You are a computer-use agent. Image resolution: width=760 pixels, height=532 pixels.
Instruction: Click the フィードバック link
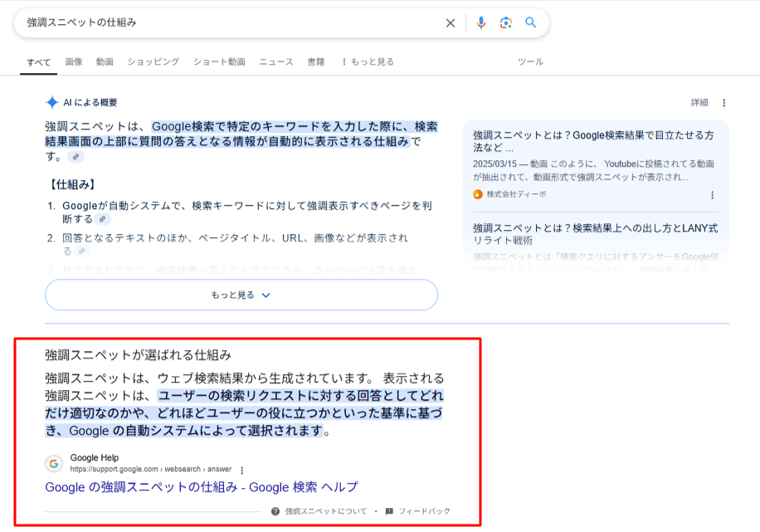425,511
